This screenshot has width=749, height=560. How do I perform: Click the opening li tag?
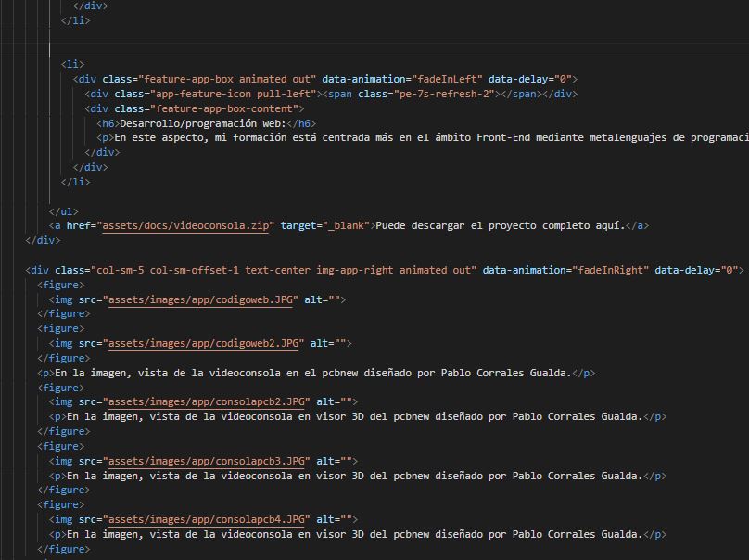coord(72,65)
